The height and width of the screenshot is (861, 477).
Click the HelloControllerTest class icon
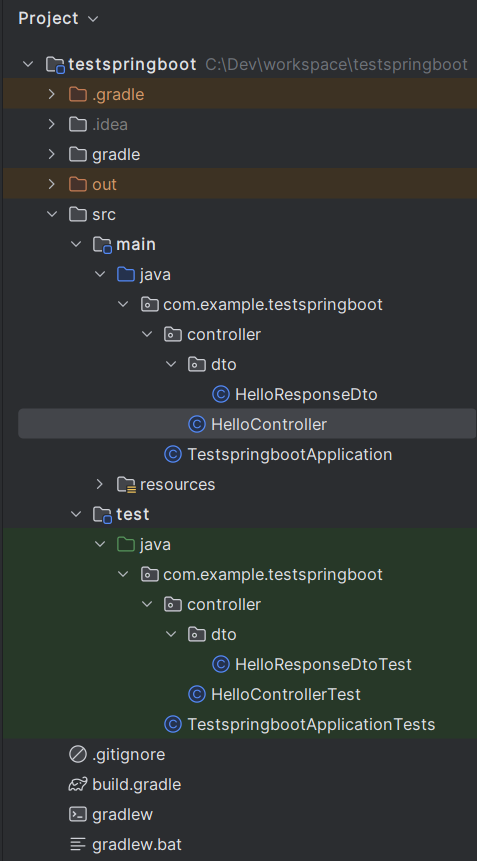(197, 694)
